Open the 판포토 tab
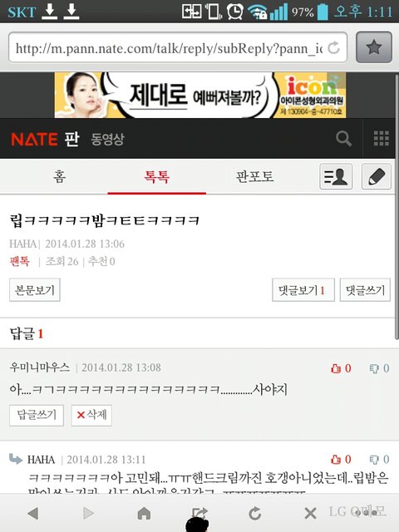Viewport: 399px width, 532px height. (x=255, y=177)
